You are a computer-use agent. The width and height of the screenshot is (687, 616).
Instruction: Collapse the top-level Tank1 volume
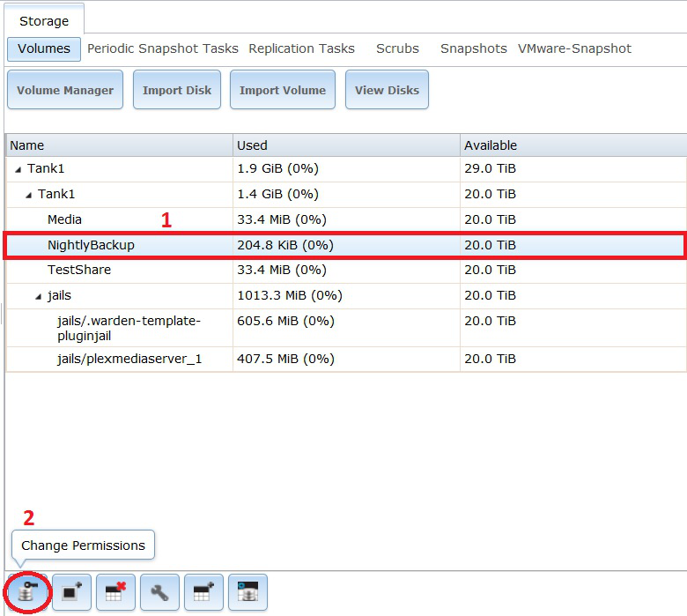18,168
